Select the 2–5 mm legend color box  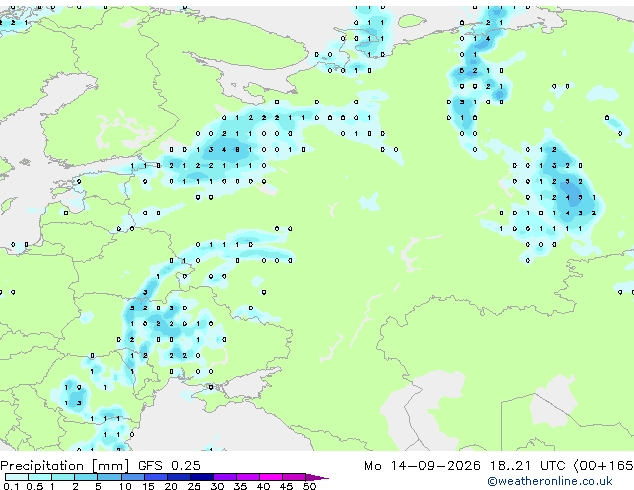pyautogui.click(x=86, y=477)
